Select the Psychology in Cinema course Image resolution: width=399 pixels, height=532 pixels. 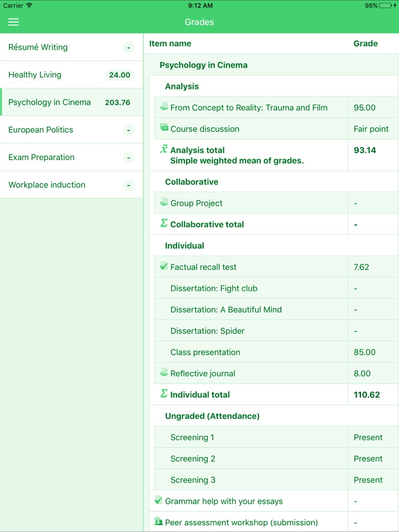pos(71,102)
